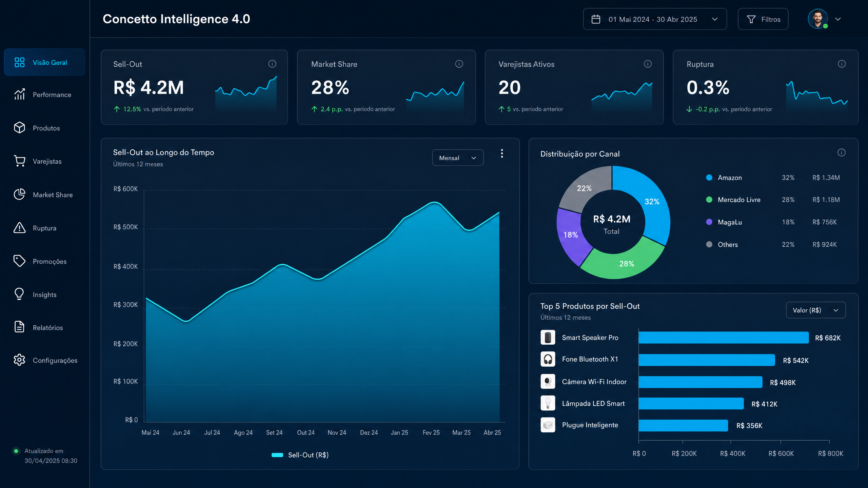Open Insights in the sidebar
This screenshot has width=868, height=488.
44,294
